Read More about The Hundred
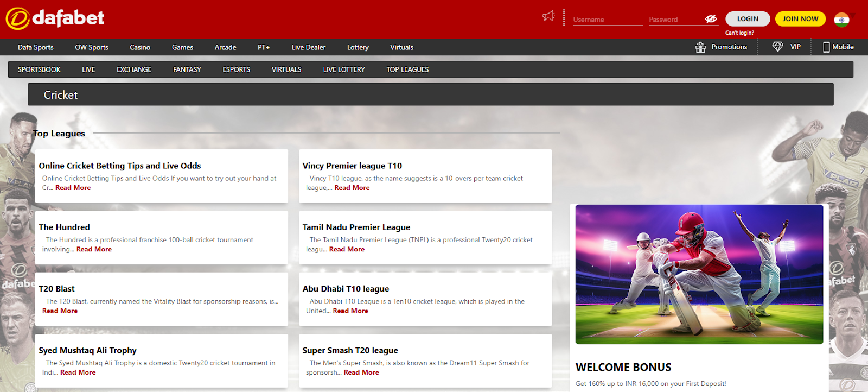868x392 pixels. [94, 249]
